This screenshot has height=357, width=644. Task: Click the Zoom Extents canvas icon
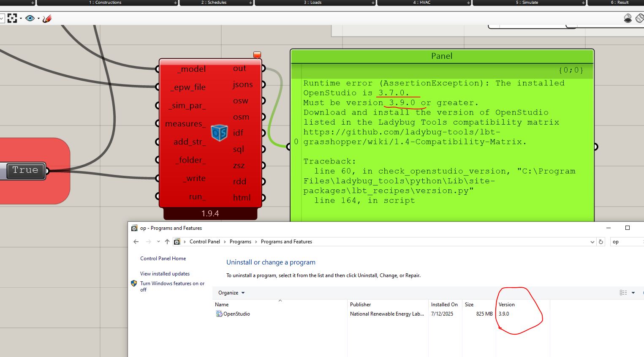point(12,18)
